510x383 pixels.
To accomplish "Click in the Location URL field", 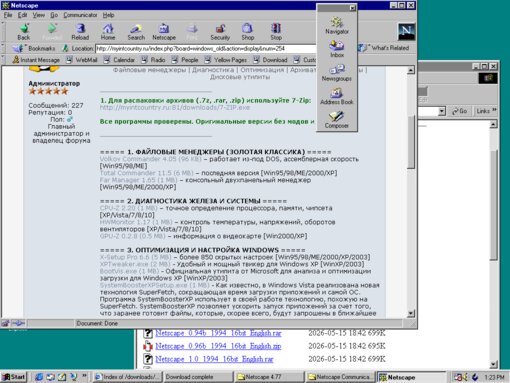I will 205,49.
